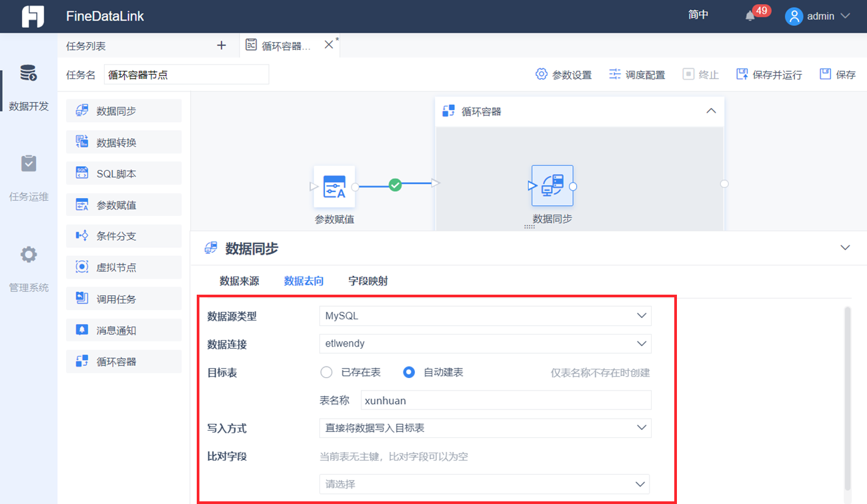Switch to the 字段映射 tab

[368, 281]
